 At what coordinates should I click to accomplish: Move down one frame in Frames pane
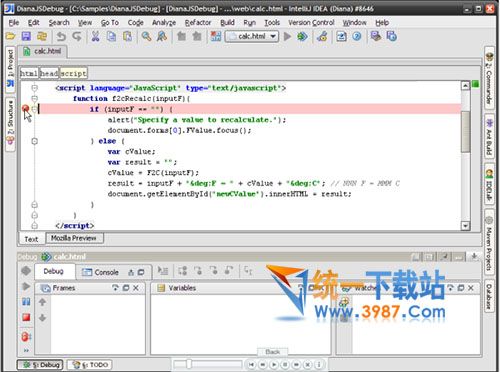click(x=42, y=318)
